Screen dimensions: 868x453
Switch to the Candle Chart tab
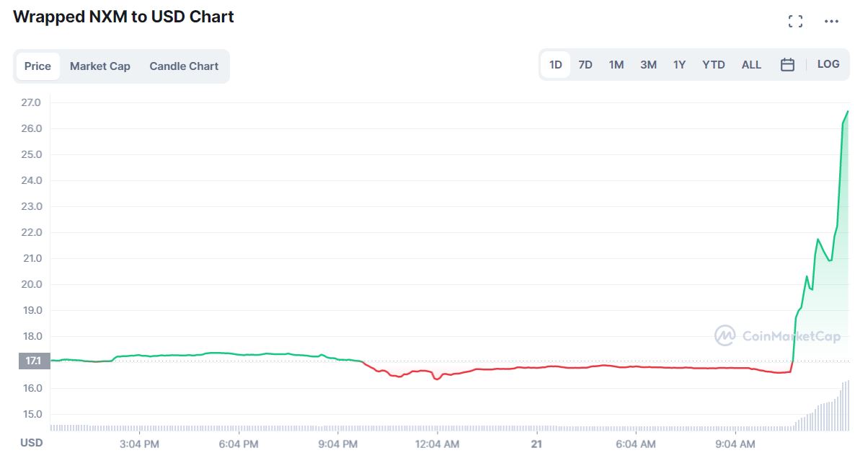[x=184, y=66]
